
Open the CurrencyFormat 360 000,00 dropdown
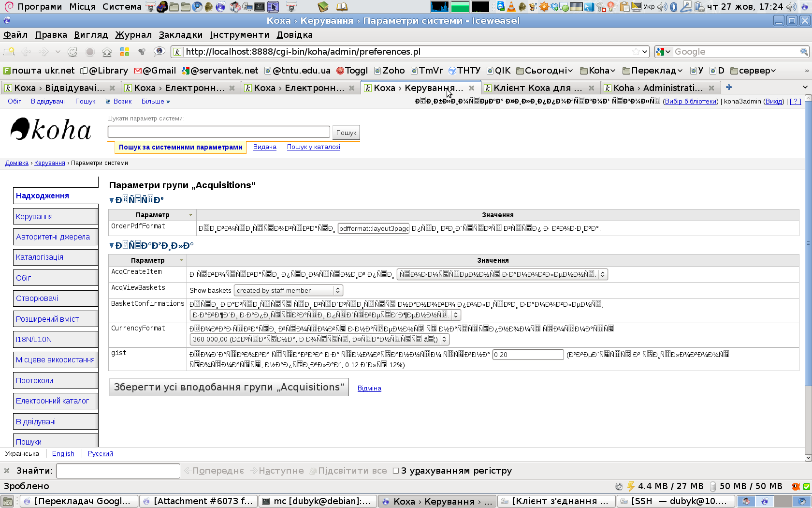coord(319,339)
